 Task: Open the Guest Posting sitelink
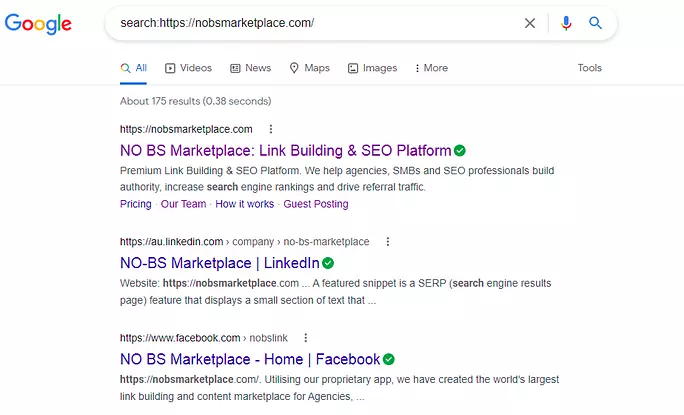[x=316, y=204]
